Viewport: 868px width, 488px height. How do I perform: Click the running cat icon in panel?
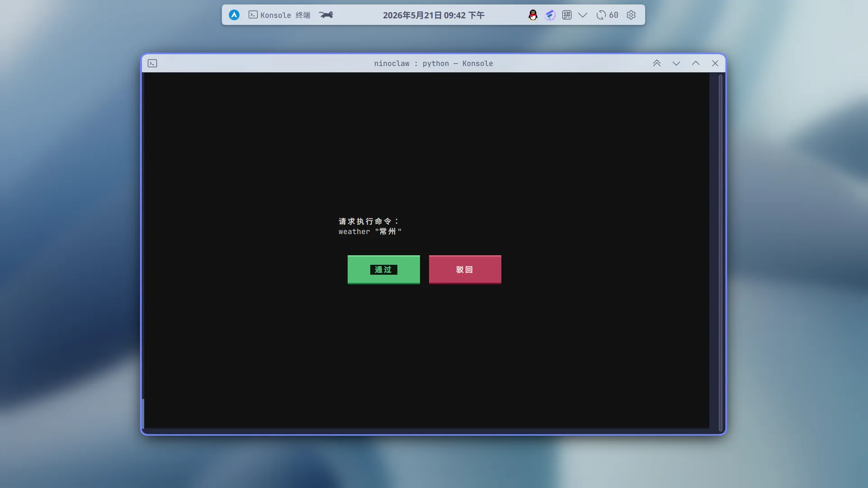point(326,15)
